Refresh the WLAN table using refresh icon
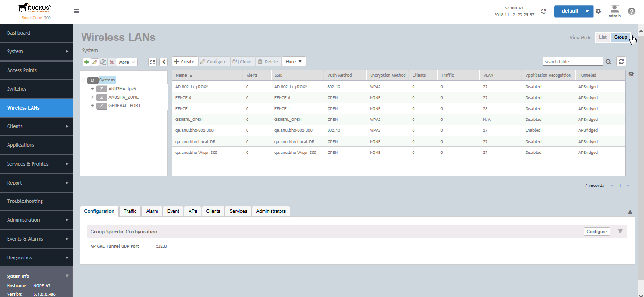 [x=621, y=62]
